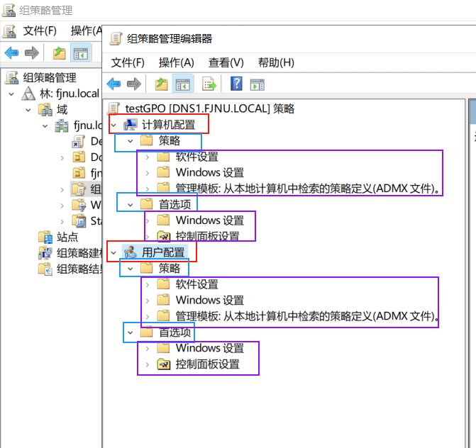Collapse 首选项 under 计算机配置
Image resolution: width=476 pixels, height=448 pixels.
131,205
